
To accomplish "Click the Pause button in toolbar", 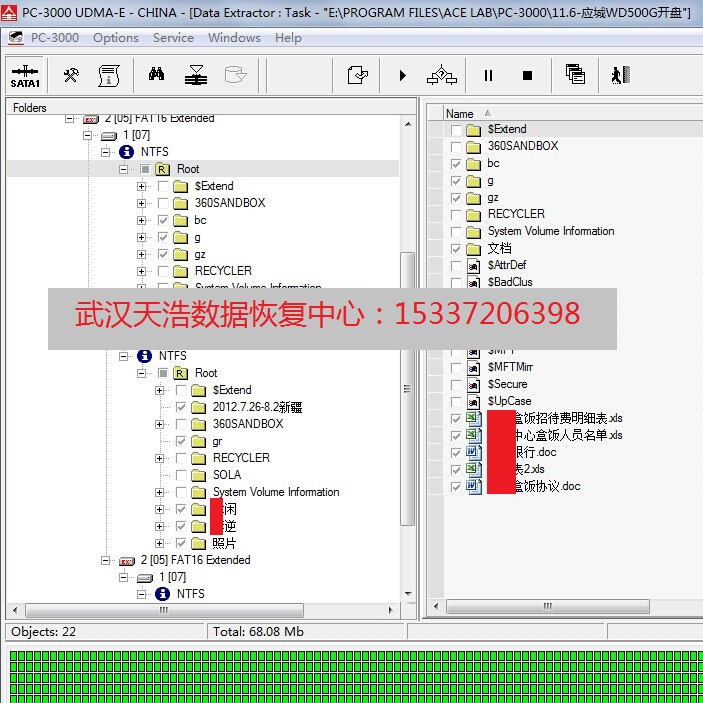I will (488, 76).
